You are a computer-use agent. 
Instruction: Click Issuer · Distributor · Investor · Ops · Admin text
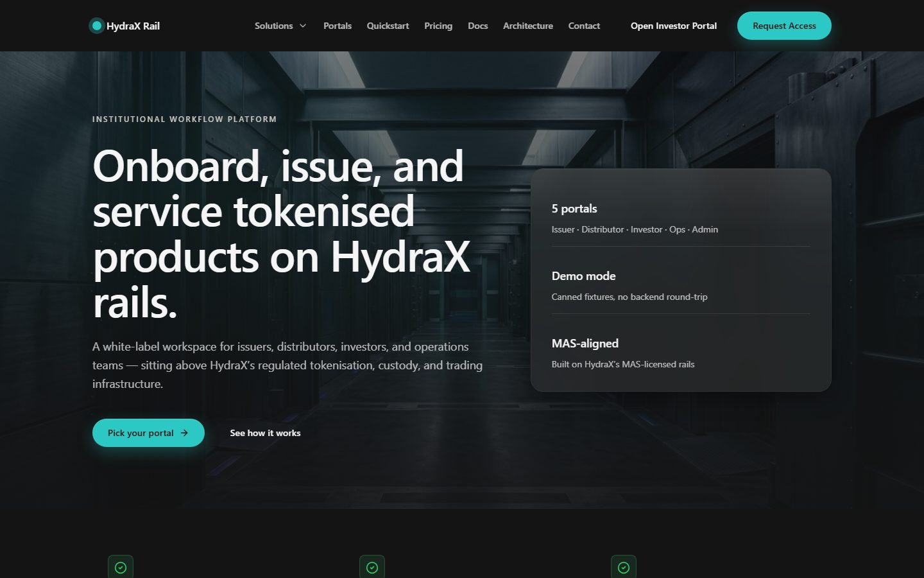(x=635, y=229)
